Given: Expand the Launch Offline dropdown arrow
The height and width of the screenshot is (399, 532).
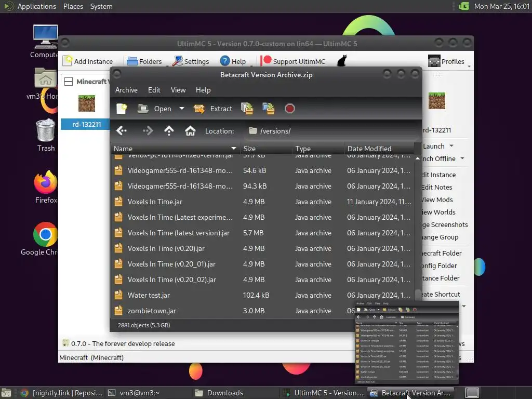Looking at the screenshot, I should click(462, 158).
